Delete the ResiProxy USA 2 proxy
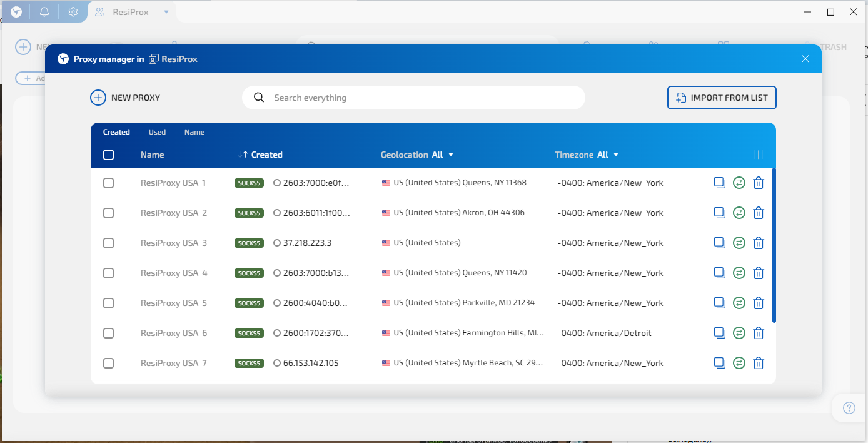 (x=759, y=213)
